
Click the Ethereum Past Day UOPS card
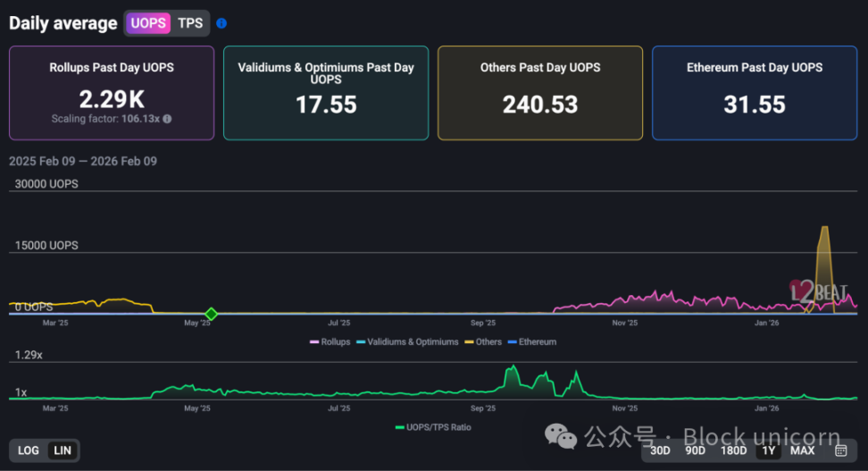point(755,93)
